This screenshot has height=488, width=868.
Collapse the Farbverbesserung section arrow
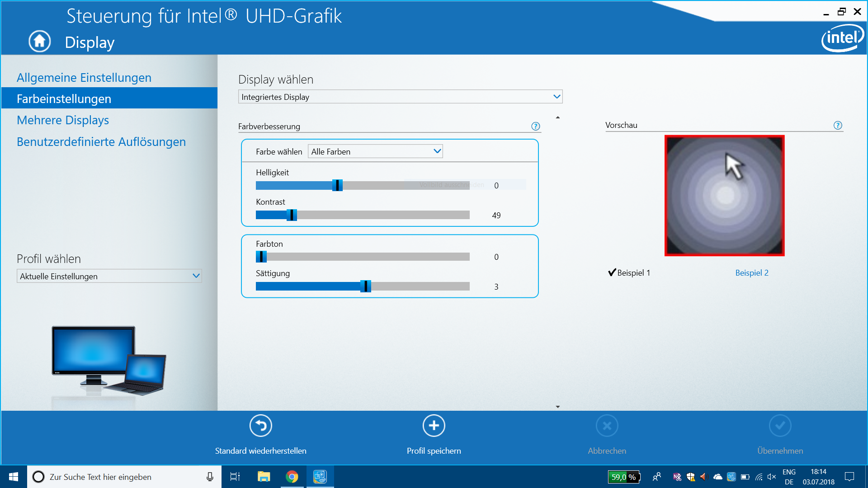point(558,117)
